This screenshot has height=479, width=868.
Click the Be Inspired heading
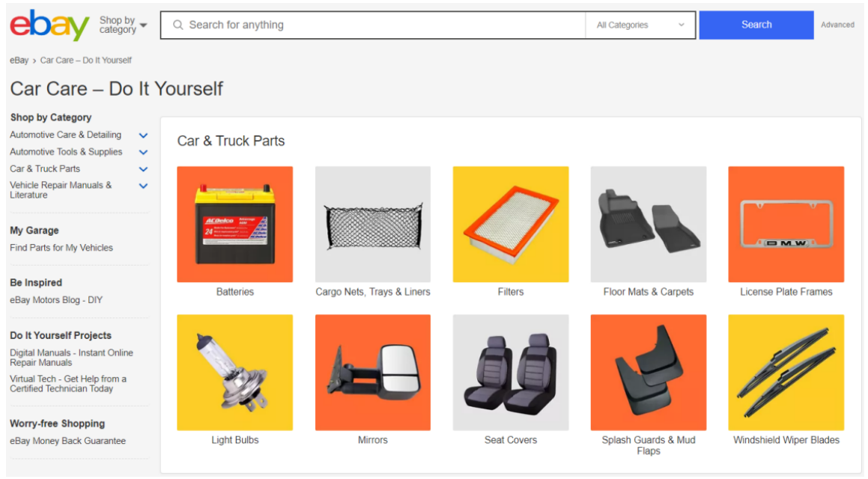[x=36, y=282]
